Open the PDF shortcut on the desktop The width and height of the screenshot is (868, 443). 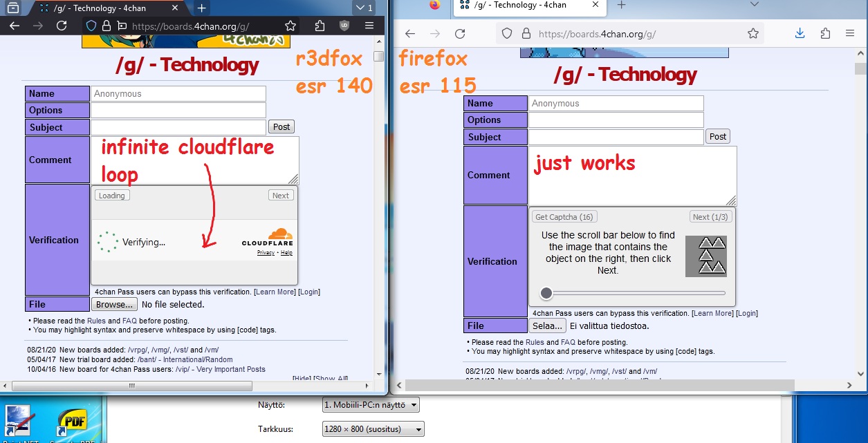tap(71, 424)
